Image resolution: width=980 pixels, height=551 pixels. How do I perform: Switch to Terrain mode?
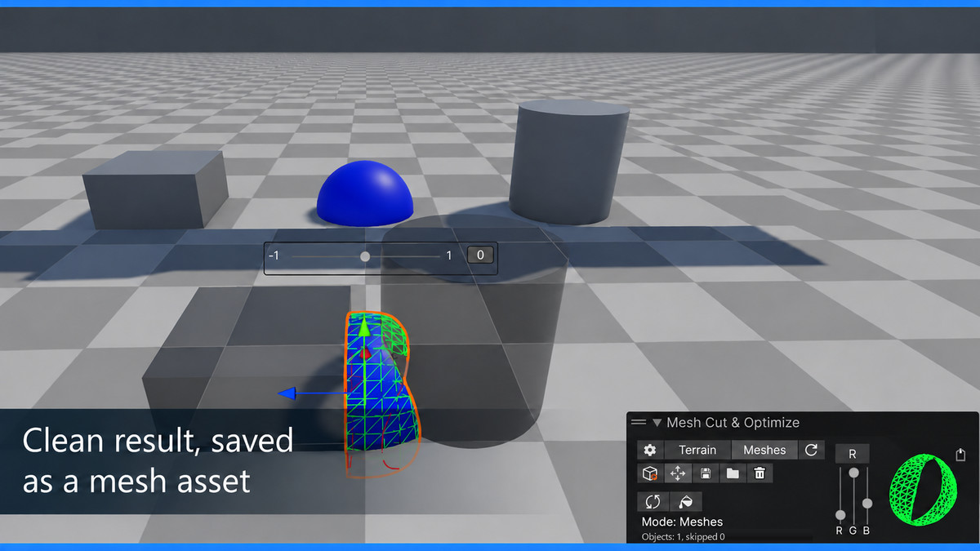tap(697, 450)
